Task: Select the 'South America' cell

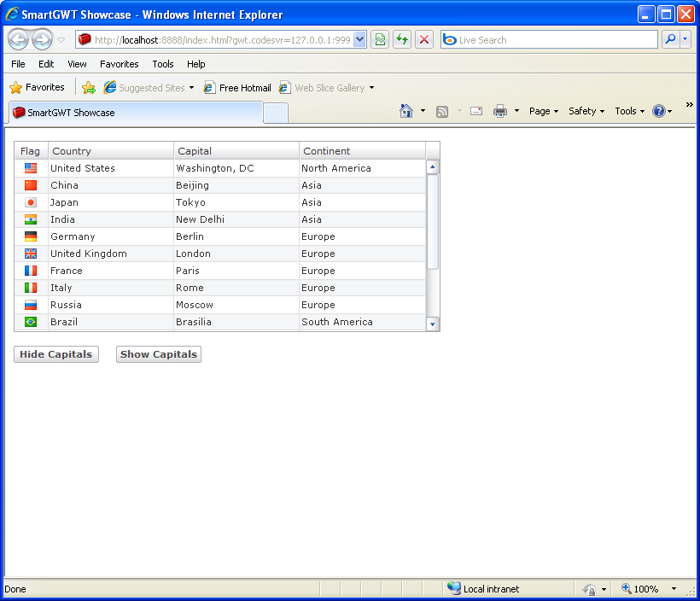Action: pyautogui.click(x=362, y=322)
